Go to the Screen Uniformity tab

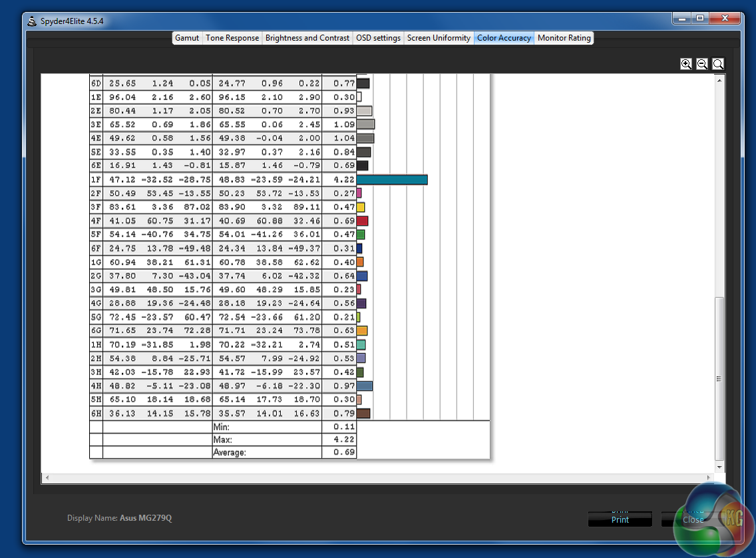point(439,37)
